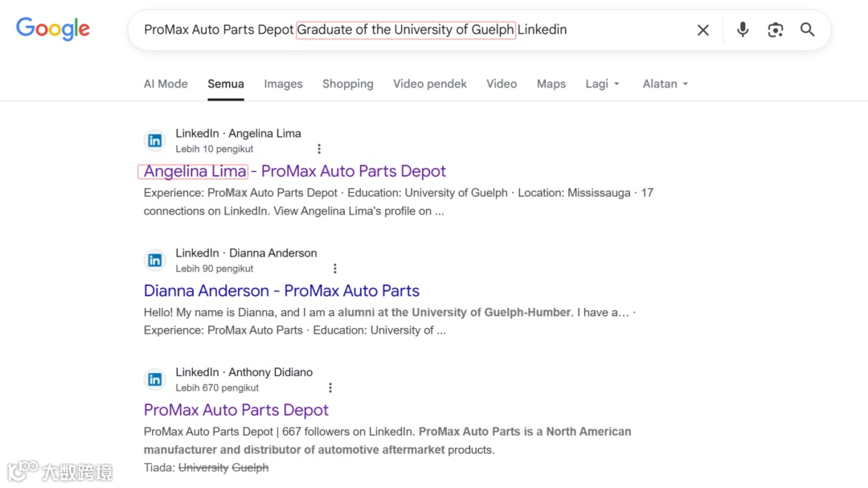Click LinkedIn favicon of Dianna Anderson result
This screenshot has height=488, width=868.
[155, 260]
